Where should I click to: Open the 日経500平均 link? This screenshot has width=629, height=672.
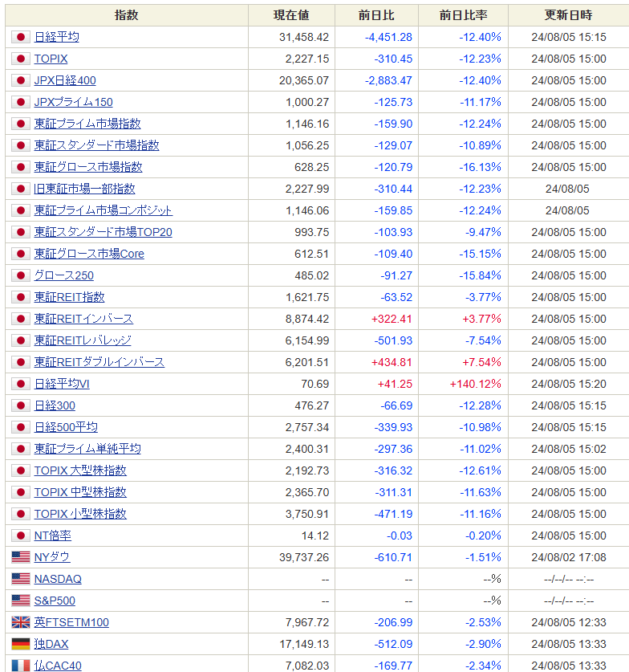pos(66,427)
